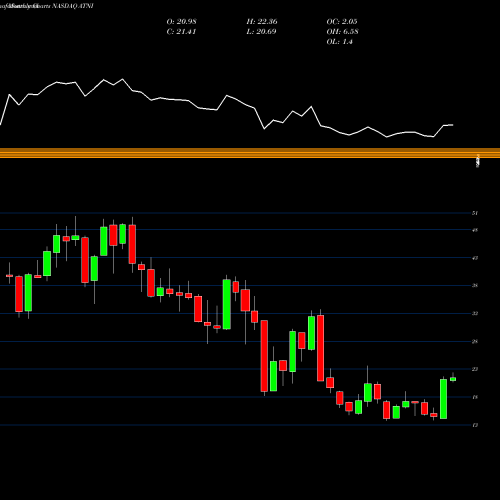Click the price axis label 28
Screen dimensions: 500x500
475,342
